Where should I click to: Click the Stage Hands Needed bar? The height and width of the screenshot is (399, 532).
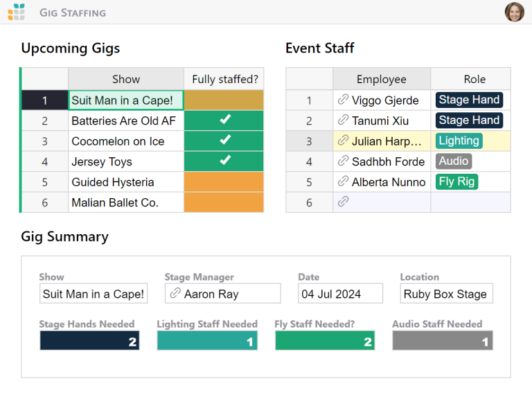[89, 341]
